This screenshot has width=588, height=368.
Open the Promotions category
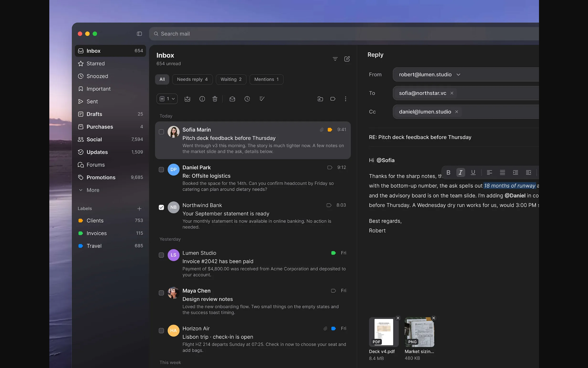coord(110,178)
